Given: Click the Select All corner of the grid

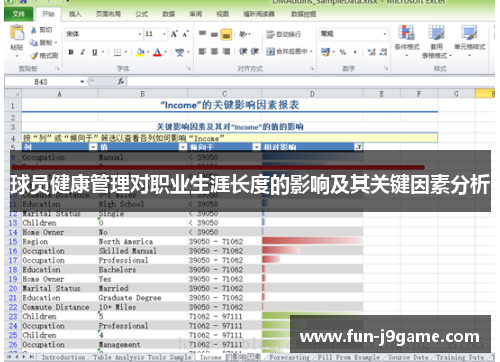Looking at the screenshot, I should pos(13,94).
